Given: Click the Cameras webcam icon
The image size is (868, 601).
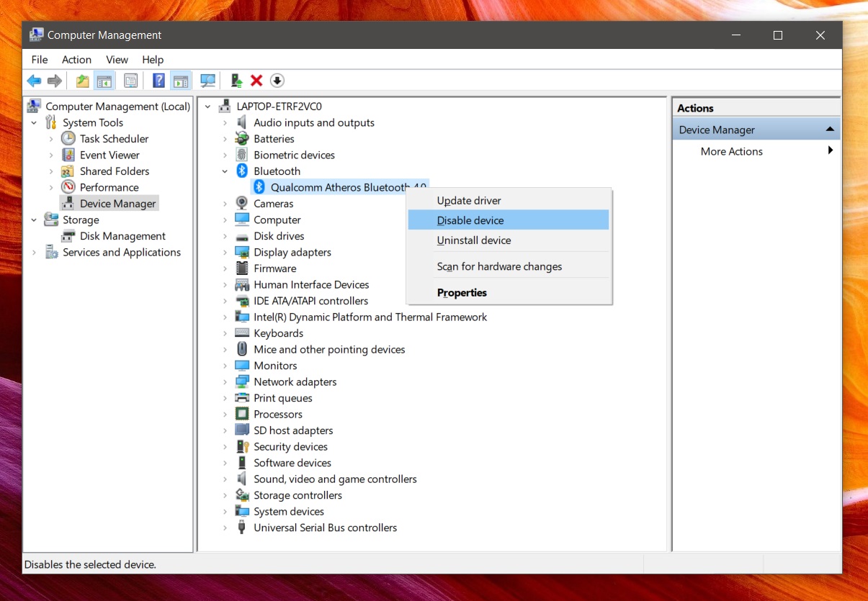Looking at the screenshot, I should (242, 204).
